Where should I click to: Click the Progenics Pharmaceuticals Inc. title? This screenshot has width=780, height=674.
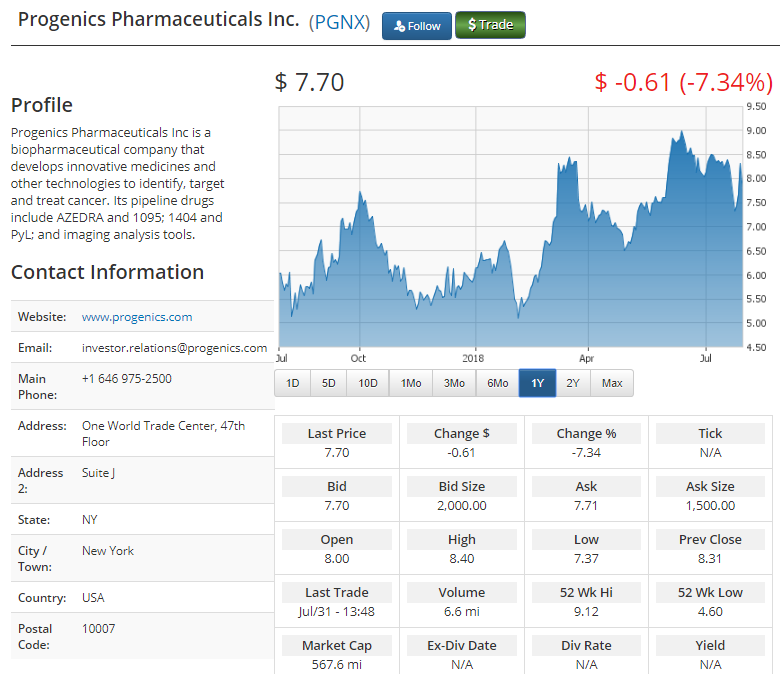click(159, 19)
